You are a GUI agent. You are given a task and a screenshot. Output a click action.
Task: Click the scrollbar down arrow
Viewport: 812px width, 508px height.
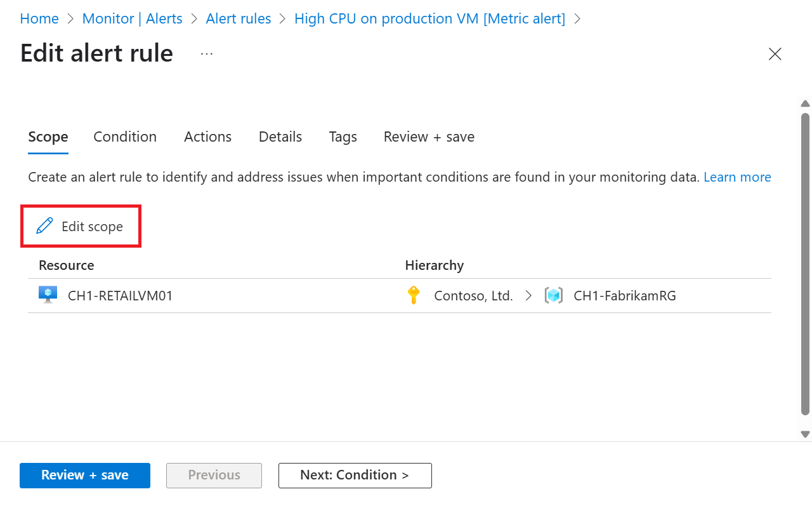(x=806, y=434)
